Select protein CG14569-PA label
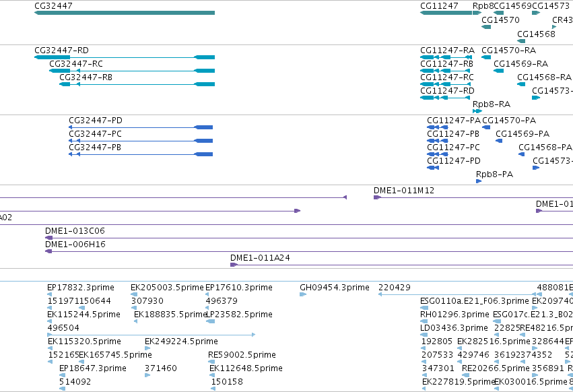 click(523, 134)
